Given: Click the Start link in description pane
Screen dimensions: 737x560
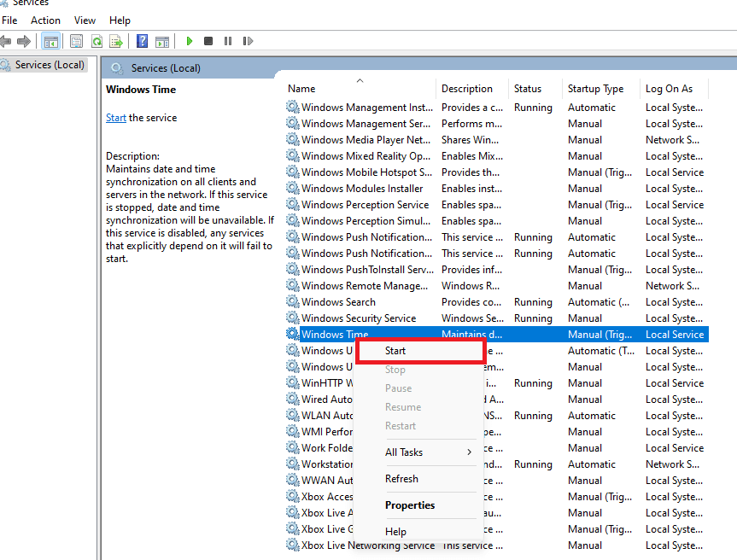Looking at the screenshot, I should click(115, 118).
